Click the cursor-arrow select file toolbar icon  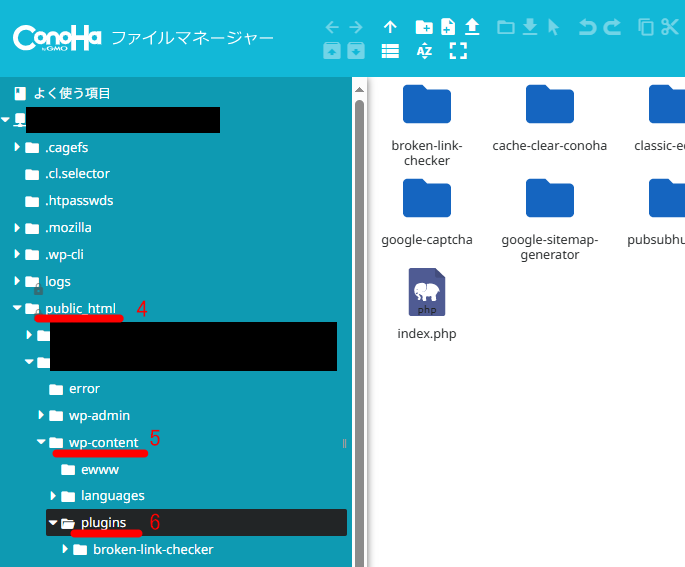coord(554,27)
